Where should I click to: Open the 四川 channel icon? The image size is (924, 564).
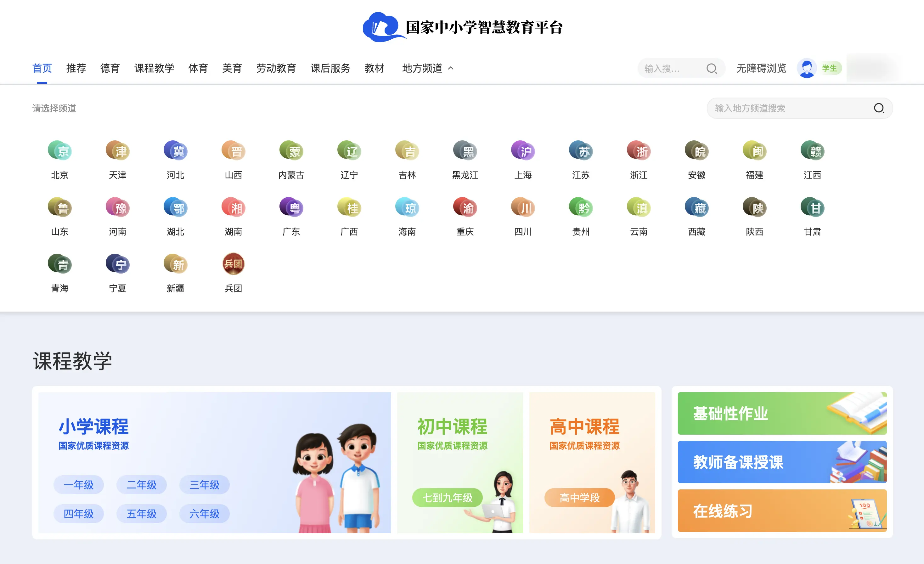coord(523,207)
